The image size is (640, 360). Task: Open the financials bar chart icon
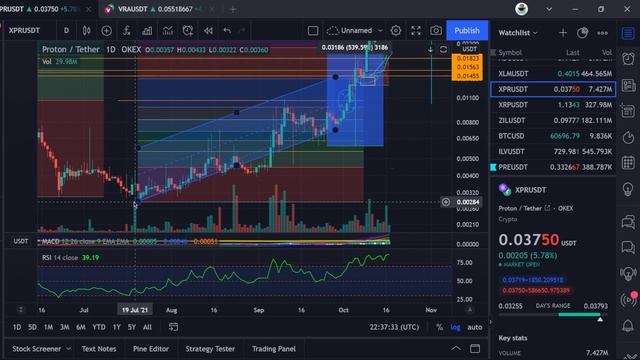click(x=147, y=31)
